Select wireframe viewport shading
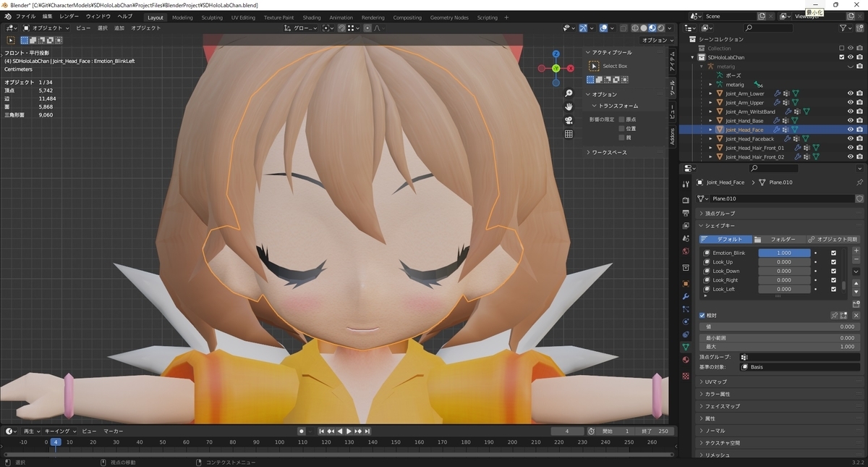 click(x=635, y=28)
